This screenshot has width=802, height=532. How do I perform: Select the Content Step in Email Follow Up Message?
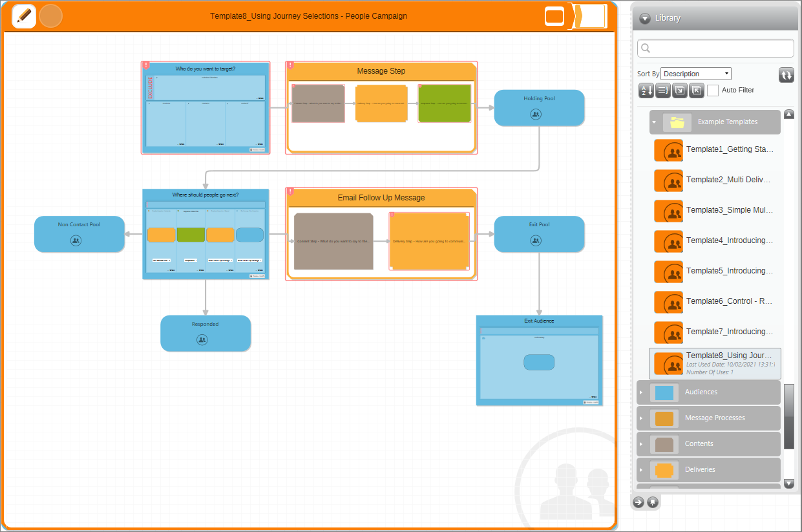tap(333, 241)
